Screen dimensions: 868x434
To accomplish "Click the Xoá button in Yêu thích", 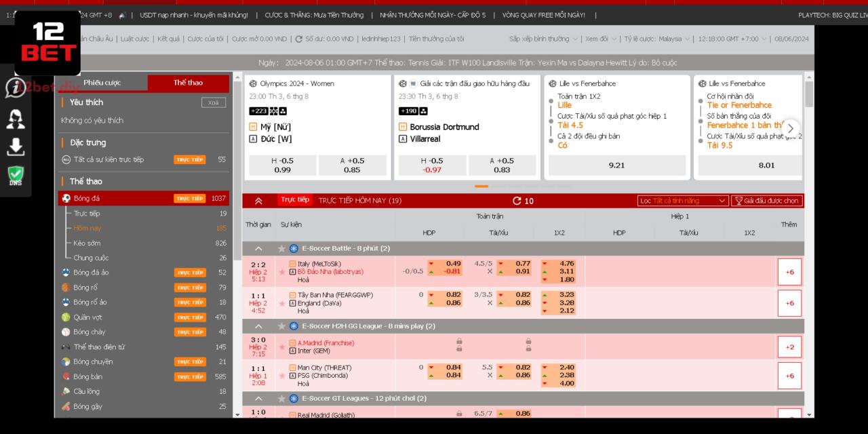I will pyautogui.click(x=213, y=102).
